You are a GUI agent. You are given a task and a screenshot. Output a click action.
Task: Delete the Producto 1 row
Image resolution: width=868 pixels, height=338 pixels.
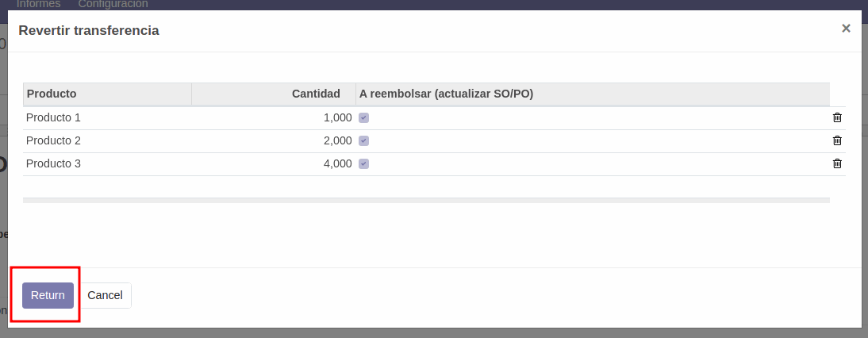[x=837, y=117]
